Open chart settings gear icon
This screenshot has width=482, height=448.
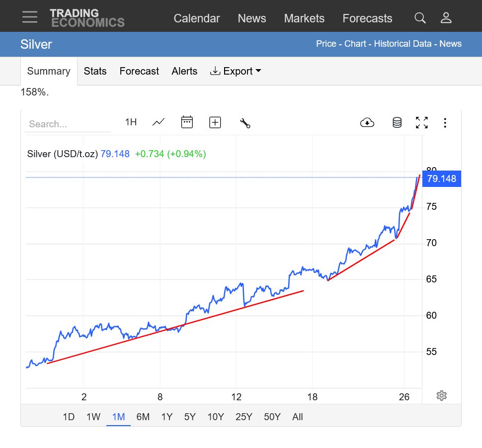[441, 395]
